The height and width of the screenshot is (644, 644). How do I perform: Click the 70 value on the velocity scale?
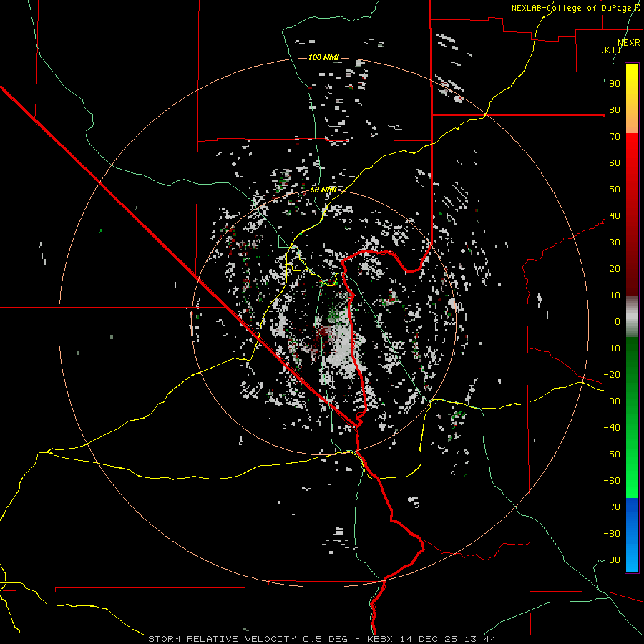615,137
